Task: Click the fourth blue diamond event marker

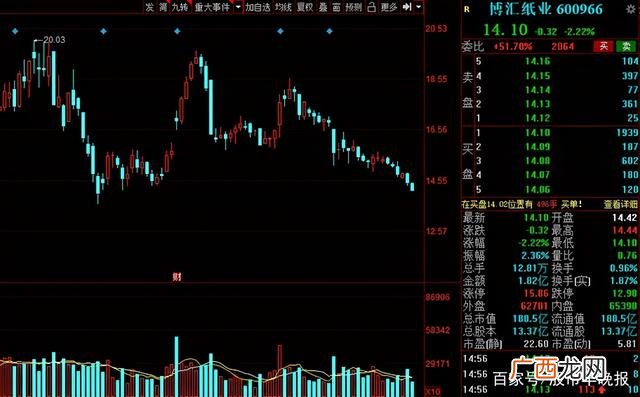Action: coord(280,31)
